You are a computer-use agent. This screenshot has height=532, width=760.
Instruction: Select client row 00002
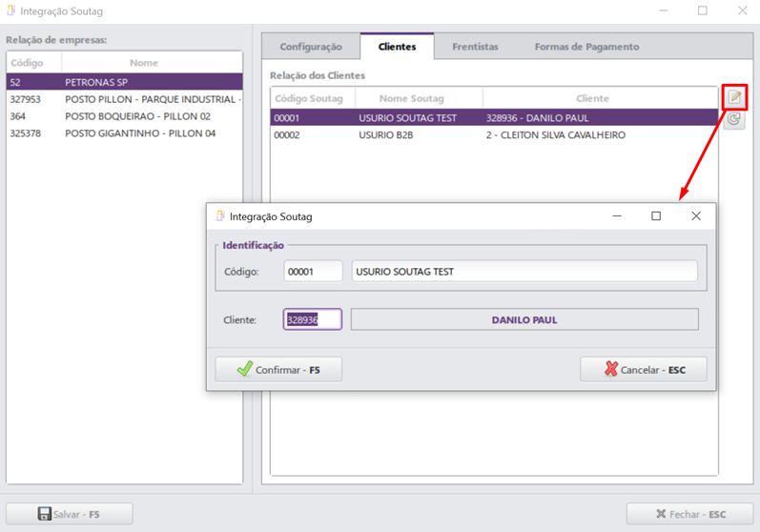pos(494,134)
